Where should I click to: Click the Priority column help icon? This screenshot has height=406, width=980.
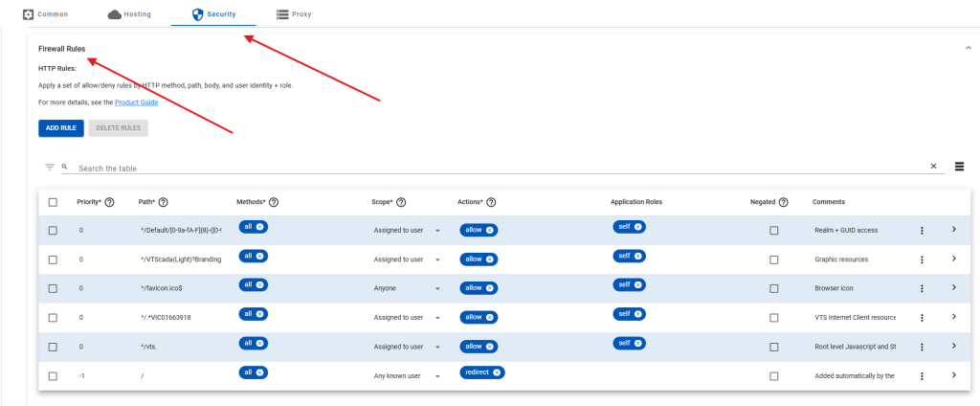[x=109, y=202]
